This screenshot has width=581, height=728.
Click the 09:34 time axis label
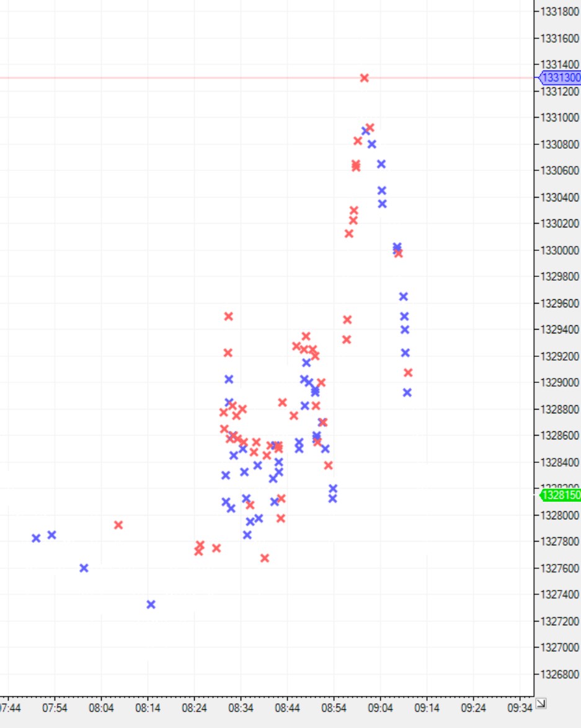[520, 709]
